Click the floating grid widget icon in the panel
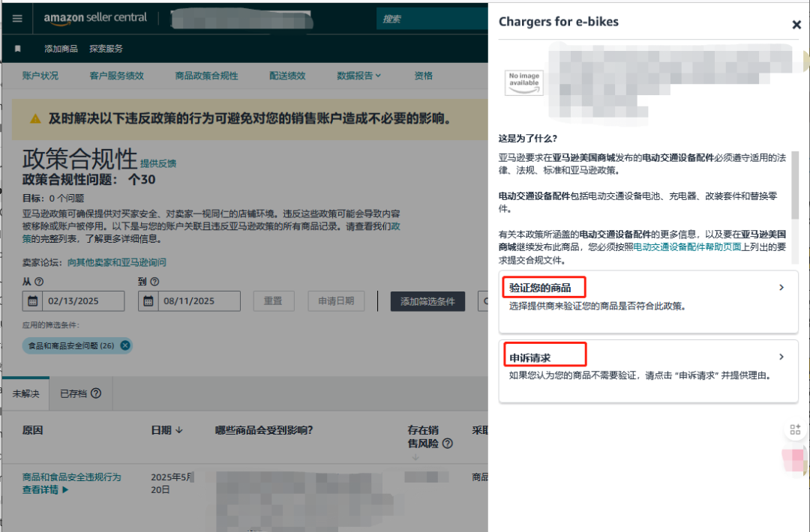The height and width of the screenshot is (532, 810). (795, 429)
